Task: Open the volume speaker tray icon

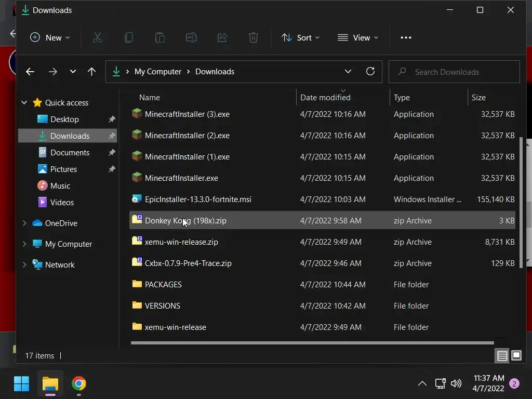Action: pos(456,384)
